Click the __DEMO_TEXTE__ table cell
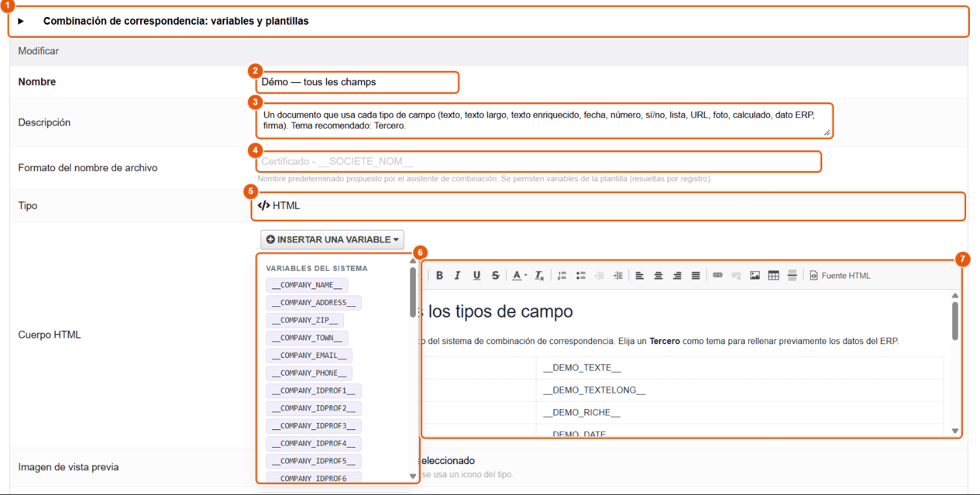This screenshot has height=495, width=980. [x=739, y=367]
